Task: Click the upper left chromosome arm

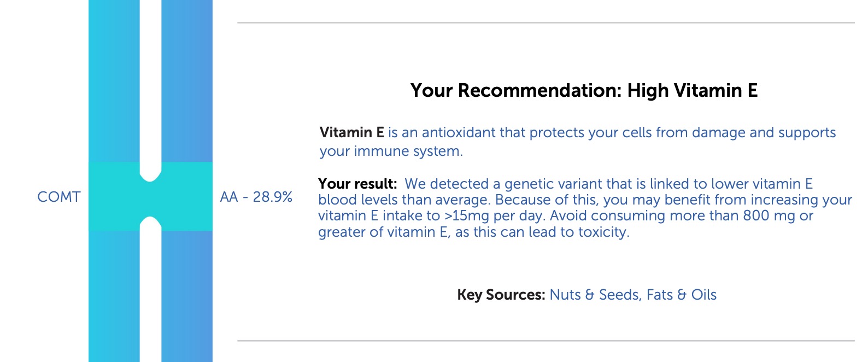Action: [114, 81]
